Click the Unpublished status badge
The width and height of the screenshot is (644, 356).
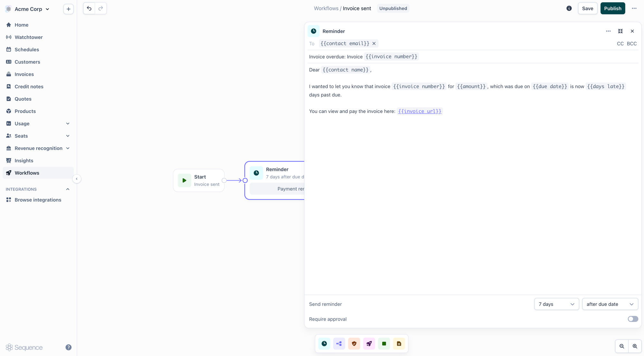(393, 8)
